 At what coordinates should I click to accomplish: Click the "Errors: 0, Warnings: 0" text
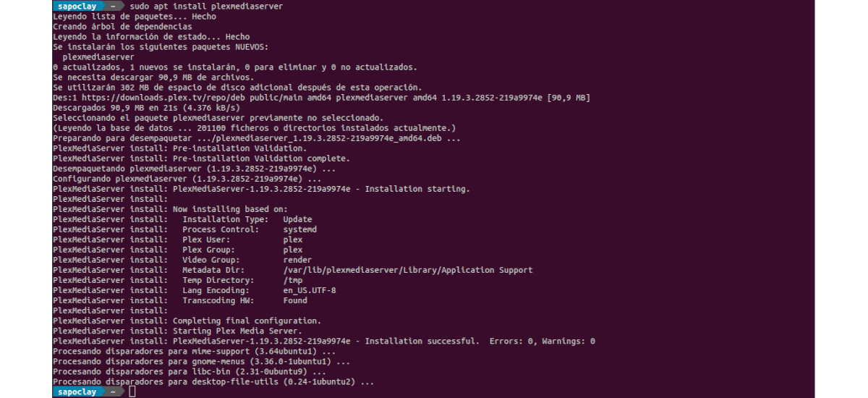coord(542,341)
